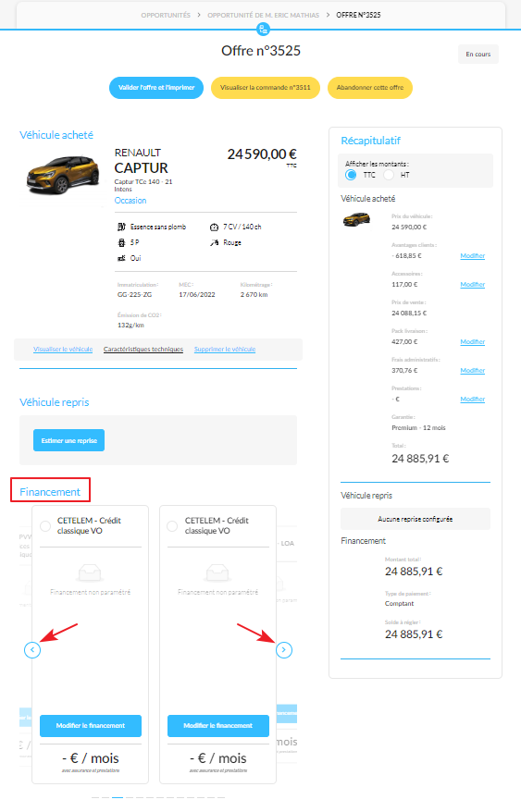
Task: Click the Occasion label under Captur
Action: pos(130,201)
